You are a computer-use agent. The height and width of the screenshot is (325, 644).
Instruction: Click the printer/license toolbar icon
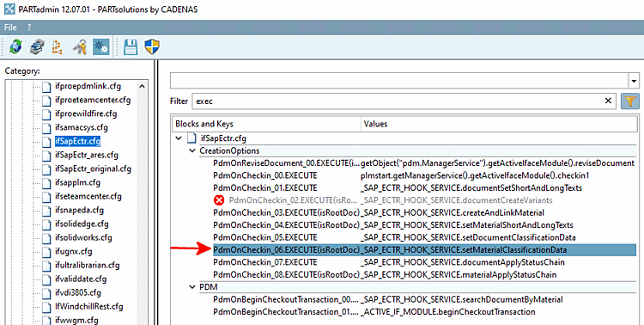[x=38, y=46]
